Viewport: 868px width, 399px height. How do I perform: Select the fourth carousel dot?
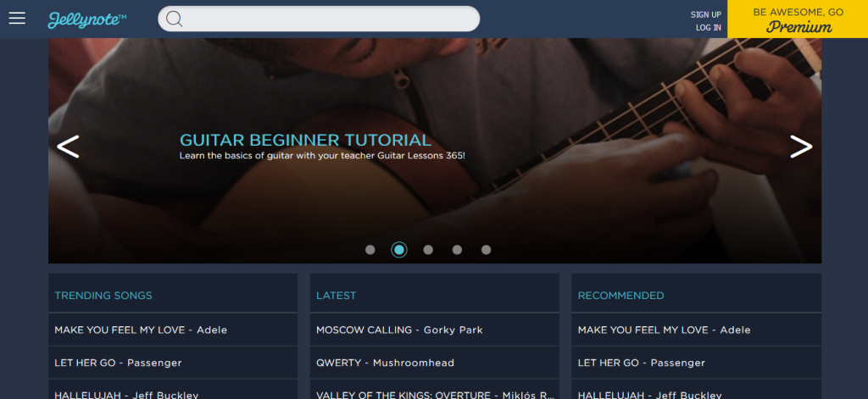457,250
